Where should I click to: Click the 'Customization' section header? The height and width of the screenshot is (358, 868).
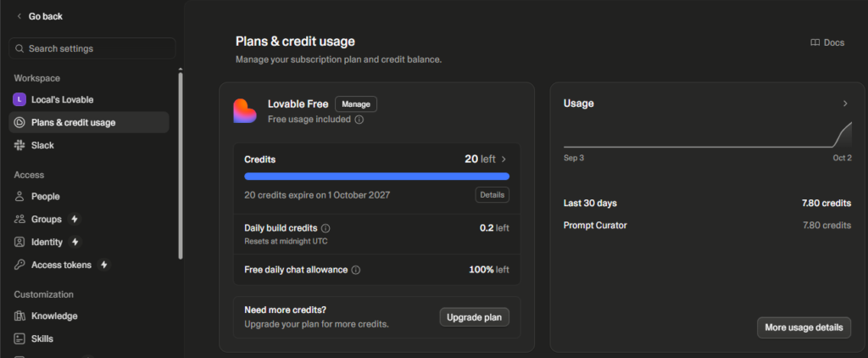click(44, 294)
